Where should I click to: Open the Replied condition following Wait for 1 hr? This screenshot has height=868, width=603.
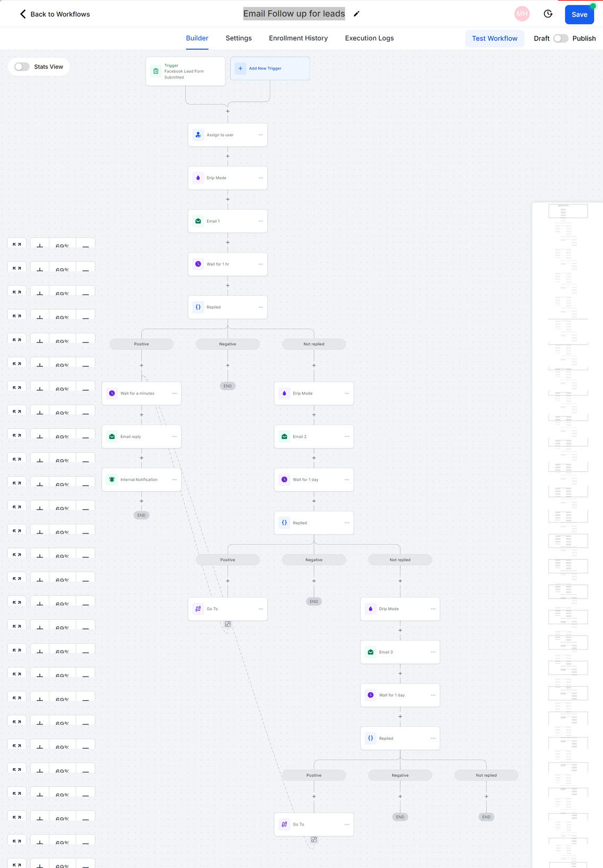pyautogui.click(x=228, y=307)
